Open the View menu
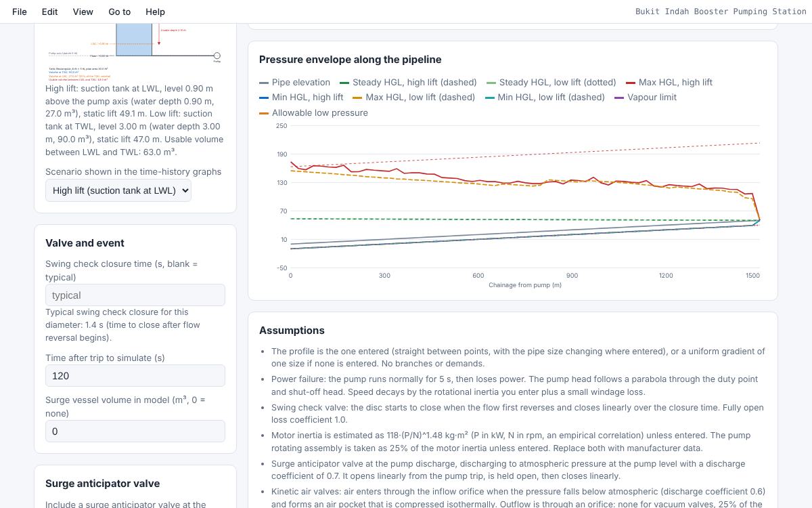The height and width of the screenshot is (508, 812). coord(83,12)
